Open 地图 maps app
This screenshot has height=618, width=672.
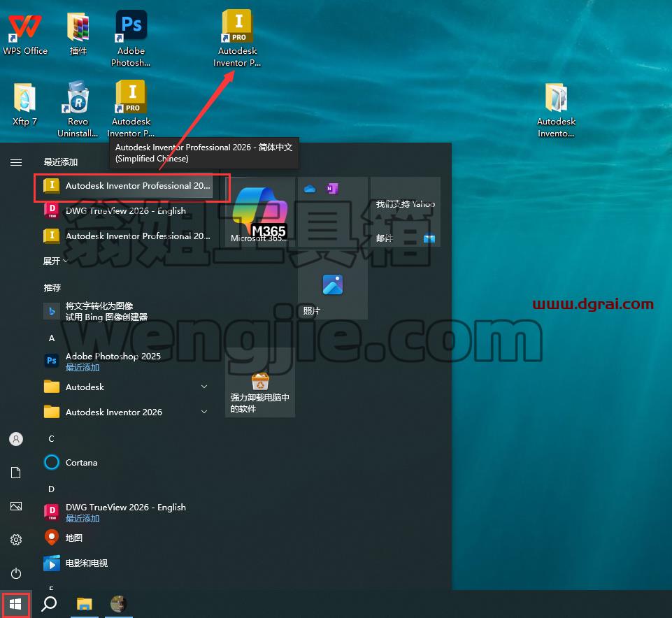(127, 538)
